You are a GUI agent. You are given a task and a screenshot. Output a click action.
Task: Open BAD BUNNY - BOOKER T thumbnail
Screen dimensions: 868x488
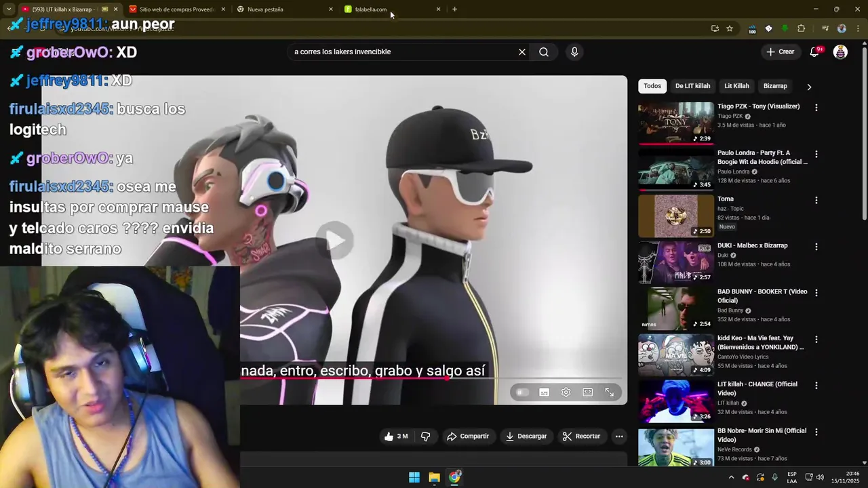[x=675, y=308]
